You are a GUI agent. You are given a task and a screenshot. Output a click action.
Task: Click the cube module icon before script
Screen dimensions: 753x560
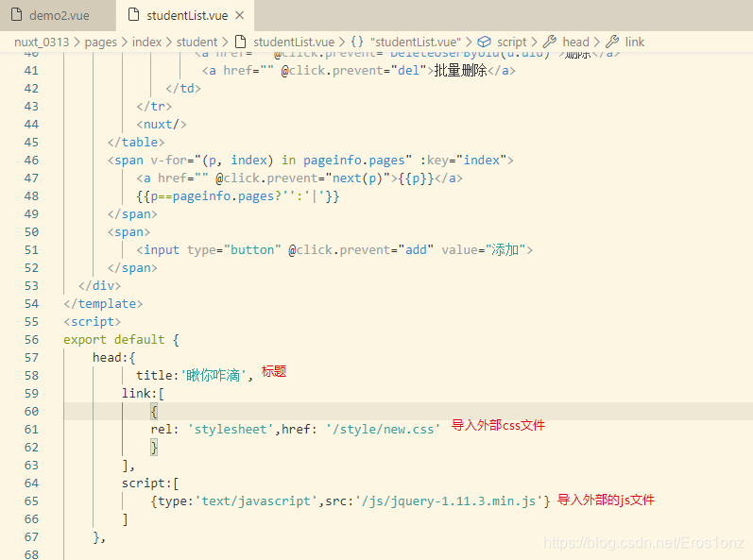click(484, 42)
